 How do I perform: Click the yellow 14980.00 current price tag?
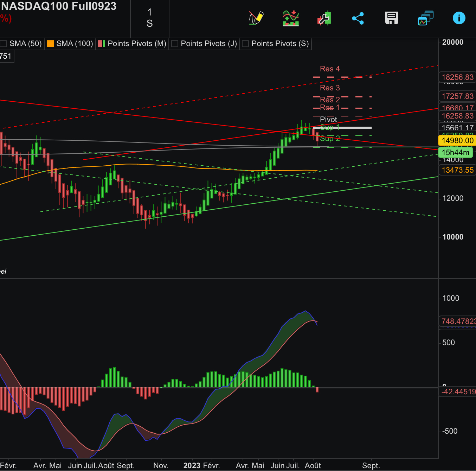pyautogui.click(x=457, y=141)
